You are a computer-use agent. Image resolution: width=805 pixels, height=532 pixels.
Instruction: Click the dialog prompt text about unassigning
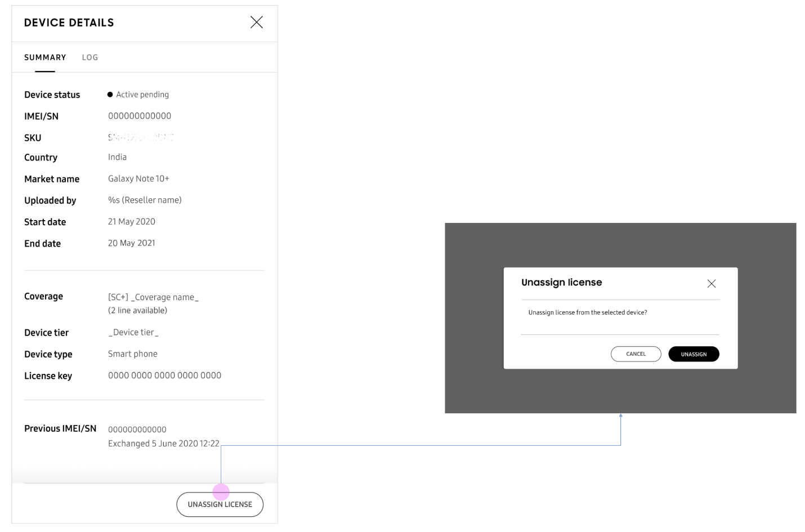[x=588, y=312]
